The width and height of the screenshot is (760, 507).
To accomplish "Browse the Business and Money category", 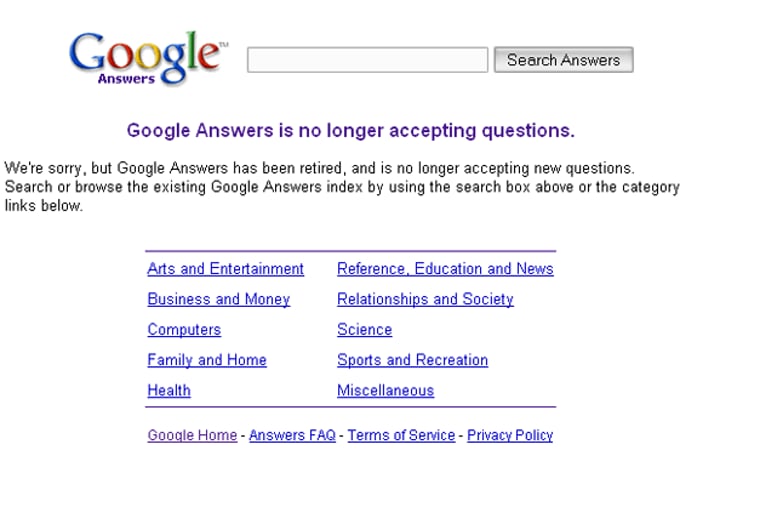I will pos(218,299).
